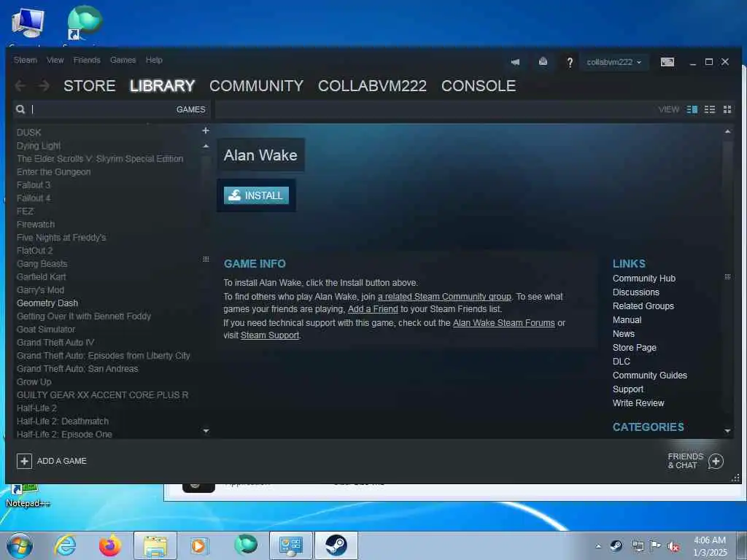
Task: Go forward with the right arrow
Action: click(44, 86)
